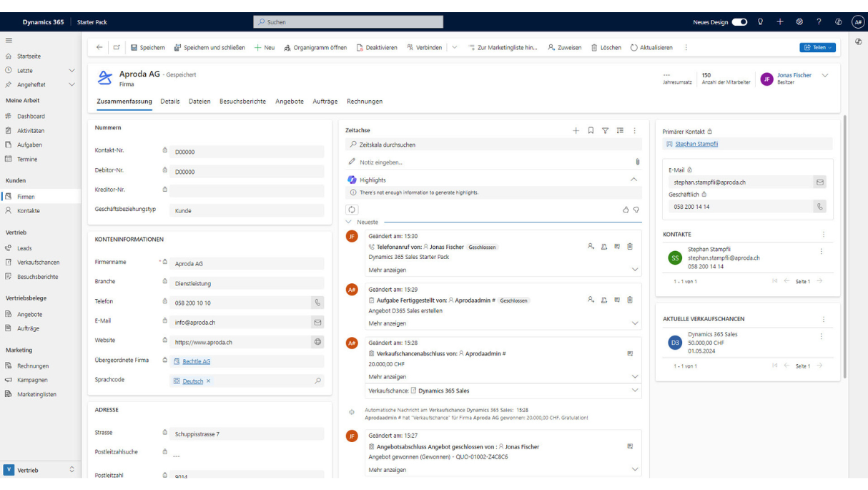This screenshot has width=868, height=490.
Task: Open the command bar overflow menu
Action: click(686, 47)
